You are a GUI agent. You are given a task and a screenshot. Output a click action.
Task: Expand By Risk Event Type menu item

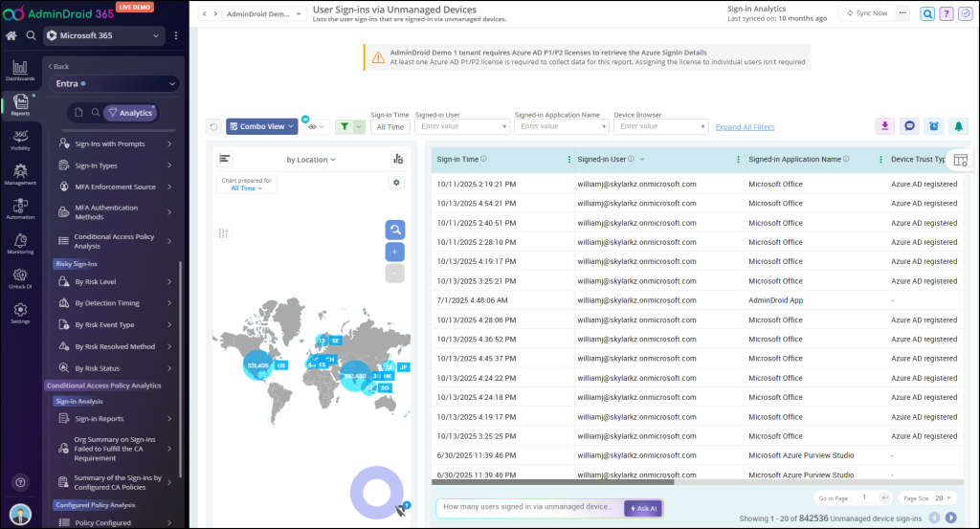point(115,325)
